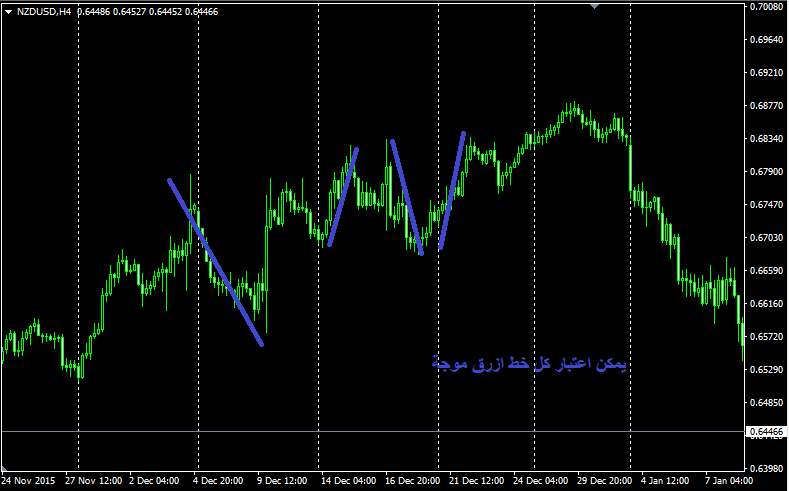Click the 14 Dec 04:00 time label
Image resolution: width=789 pixels, height=491 pixels.
[349, 481]
